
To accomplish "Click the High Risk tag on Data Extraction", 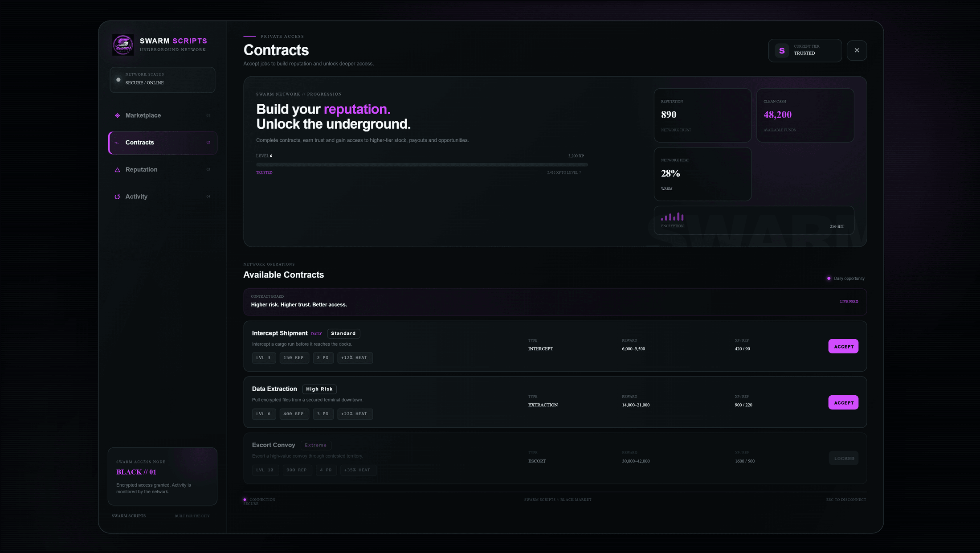I will click(x=319, y=389).
